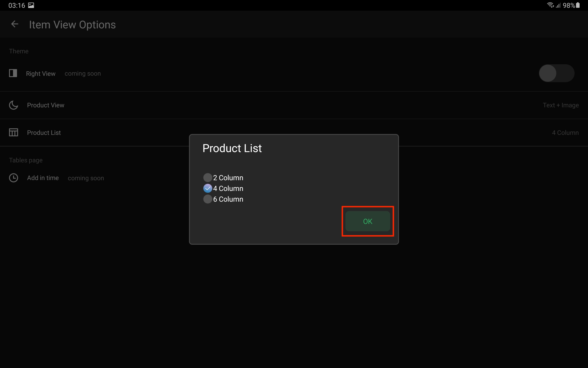Click the Right View panel icon
This screenshot has width=588, height=368.
13,73
